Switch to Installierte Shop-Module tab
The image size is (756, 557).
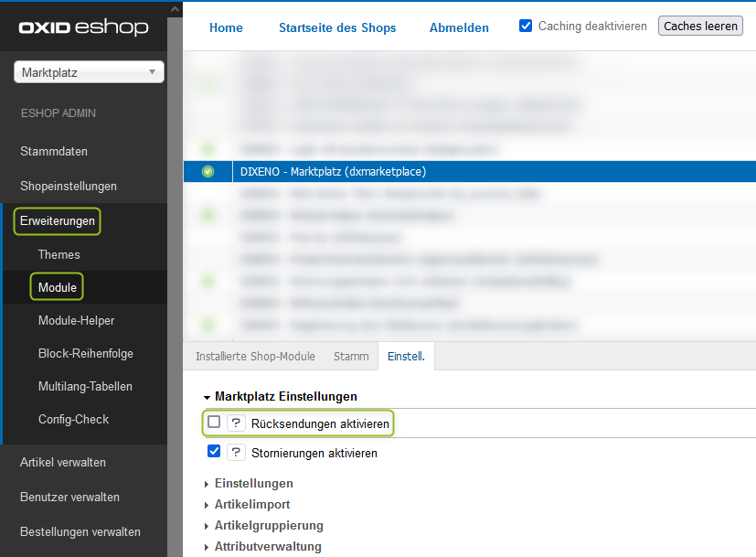tap(255, 357)
